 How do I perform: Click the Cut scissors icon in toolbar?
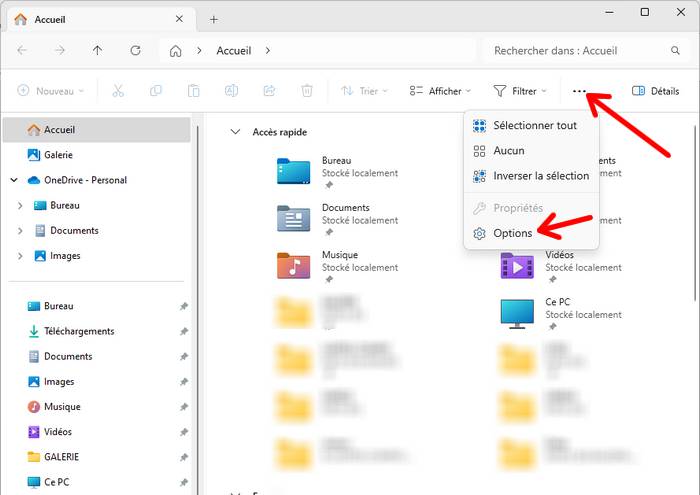coord(118,91)
